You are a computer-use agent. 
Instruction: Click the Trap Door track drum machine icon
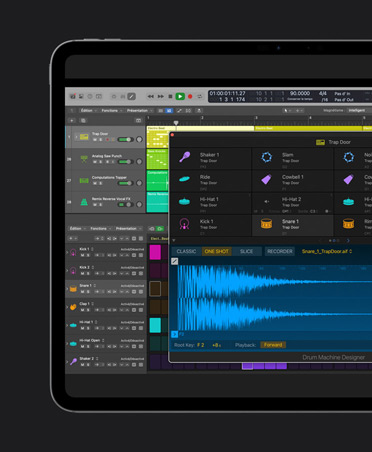[x=84, y=137]
